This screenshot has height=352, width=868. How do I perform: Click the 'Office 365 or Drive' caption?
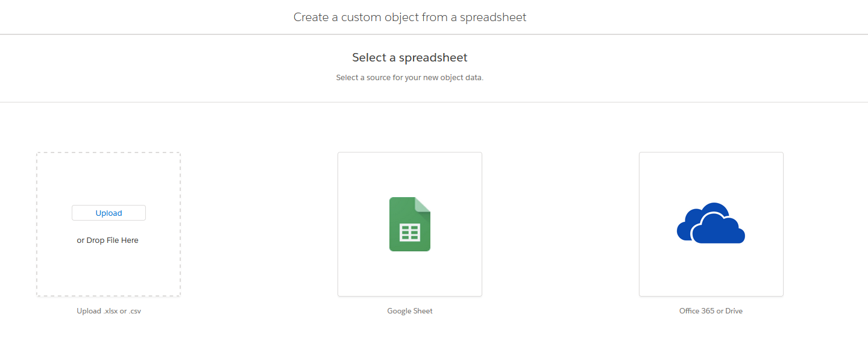tap(711, 310)
